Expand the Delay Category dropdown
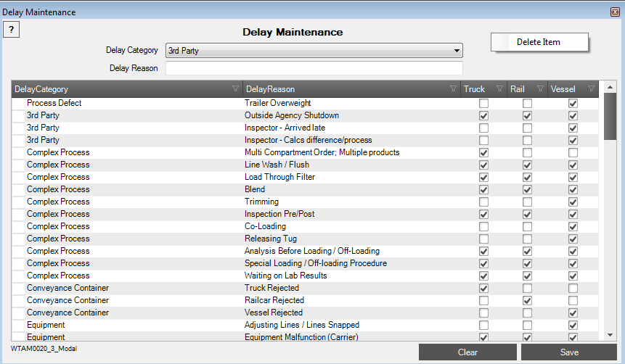625x364 pixels. 457,51
